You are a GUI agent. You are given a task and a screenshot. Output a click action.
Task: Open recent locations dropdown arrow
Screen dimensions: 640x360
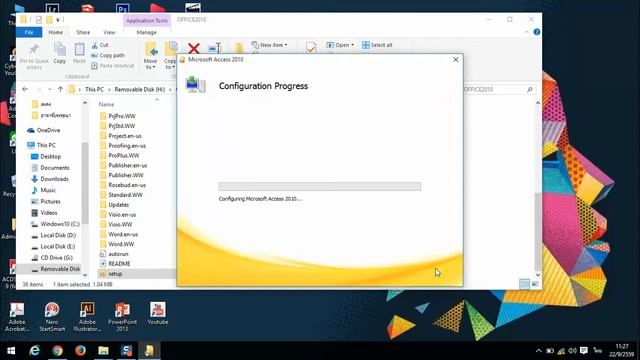[x=50, y=89]
